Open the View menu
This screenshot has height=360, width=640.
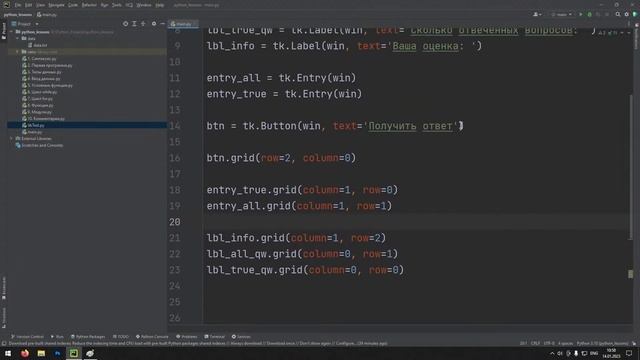tap(40, 5)
